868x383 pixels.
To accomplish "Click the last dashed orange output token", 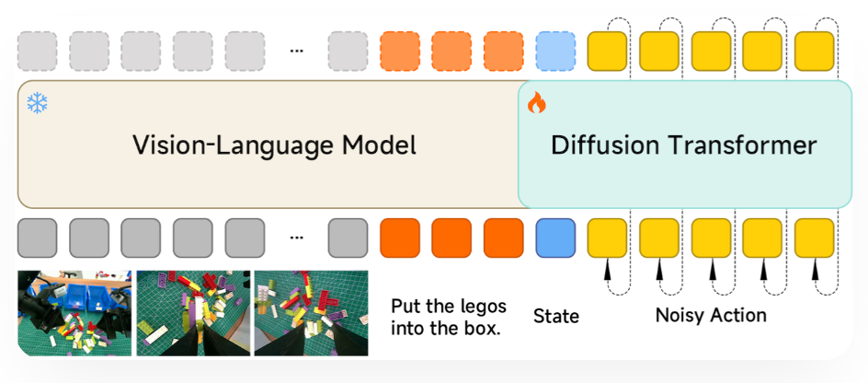I will point(504,51).
